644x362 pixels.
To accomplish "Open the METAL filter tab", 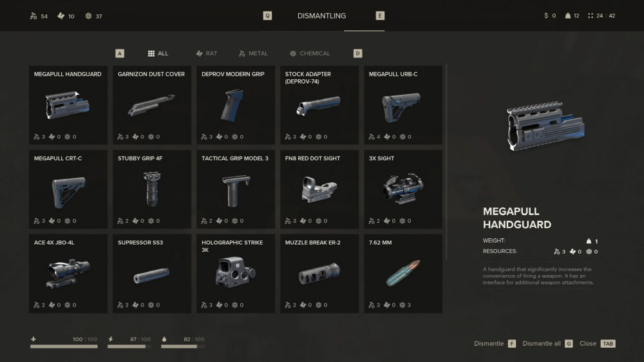I will 253,53.
